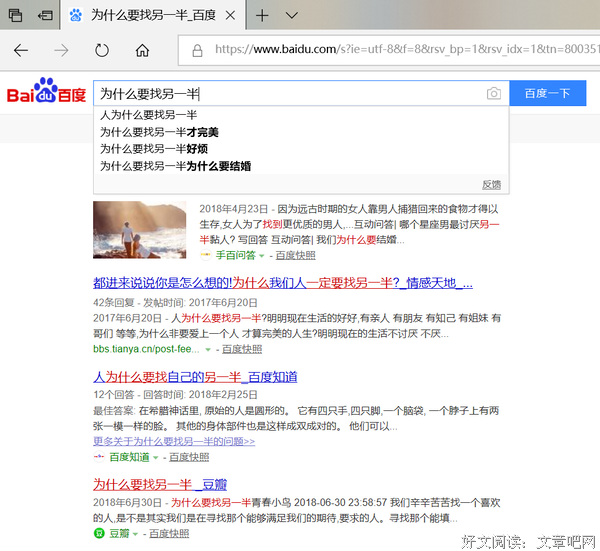Expand dropdown arrow after bbs.tianya.cn URL
600x551 pixels.
pos(208,349)
